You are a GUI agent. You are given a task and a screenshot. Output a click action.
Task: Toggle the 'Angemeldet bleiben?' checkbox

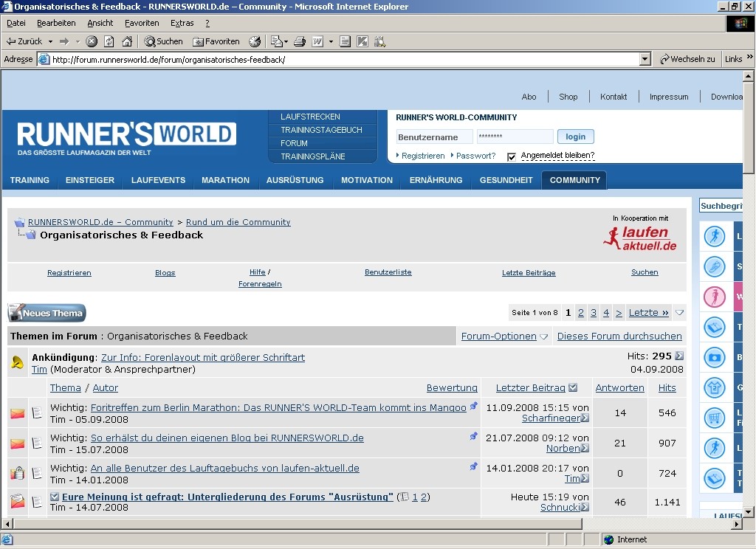(x=512, y=156)
